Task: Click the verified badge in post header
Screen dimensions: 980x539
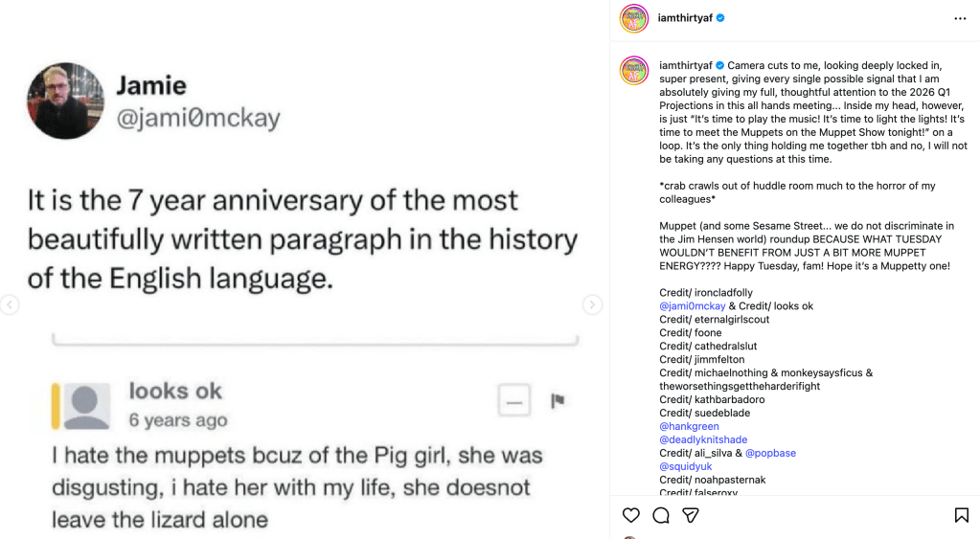Action: [720, 18]
